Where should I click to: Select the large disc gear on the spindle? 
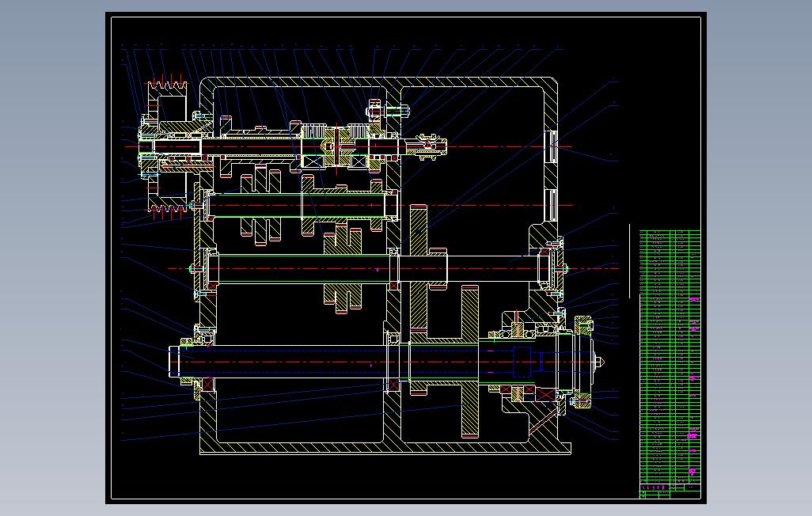(x=469, y=362)
